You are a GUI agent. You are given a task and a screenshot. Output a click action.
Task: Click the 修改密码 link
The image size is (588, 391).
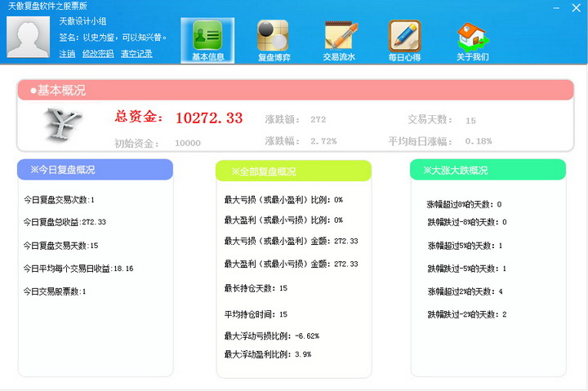coord(98,54)
